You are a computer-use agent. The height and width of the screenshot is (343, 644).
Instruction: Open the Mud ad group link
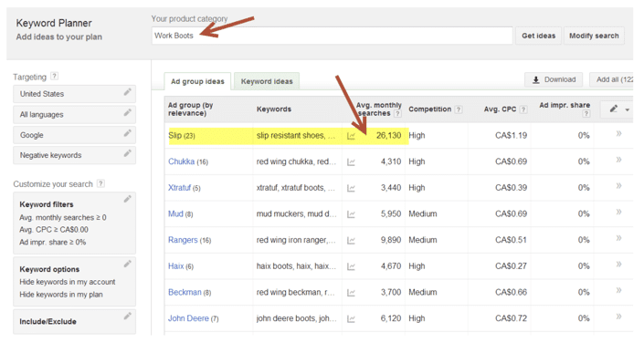pos(175,213)
